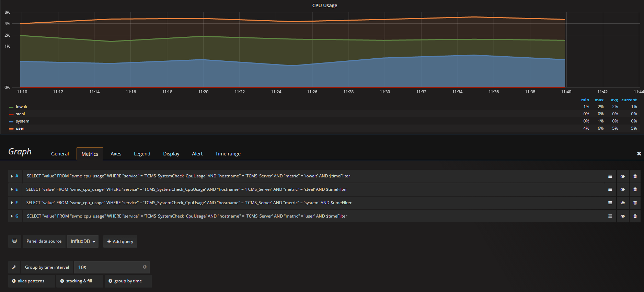Viewport: 644px width, 292px height.
Task: Expand query row F
Action: 12,203
